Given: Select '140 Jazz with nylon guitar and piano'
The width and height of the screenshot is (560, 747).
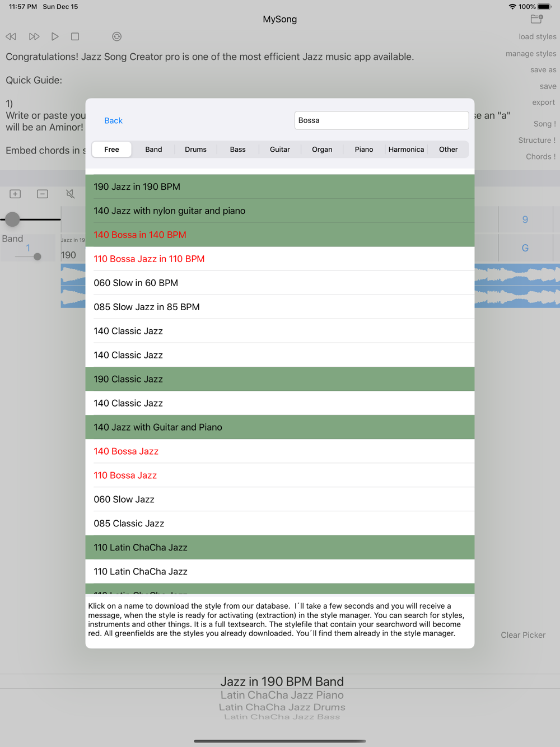Looking at the screenshot, I should point(280,211).
